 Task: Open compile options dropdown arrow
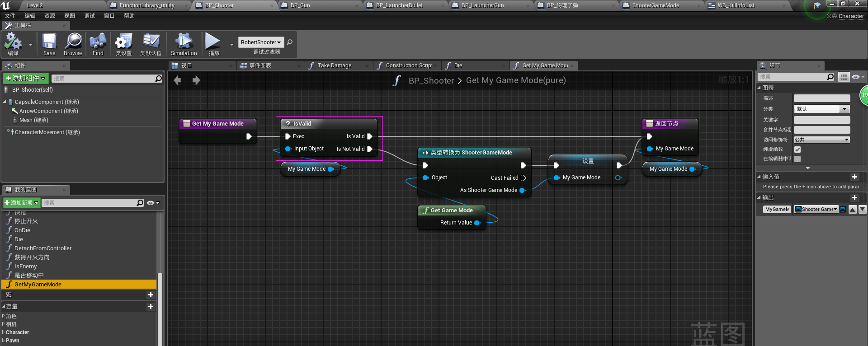point(31,45)
